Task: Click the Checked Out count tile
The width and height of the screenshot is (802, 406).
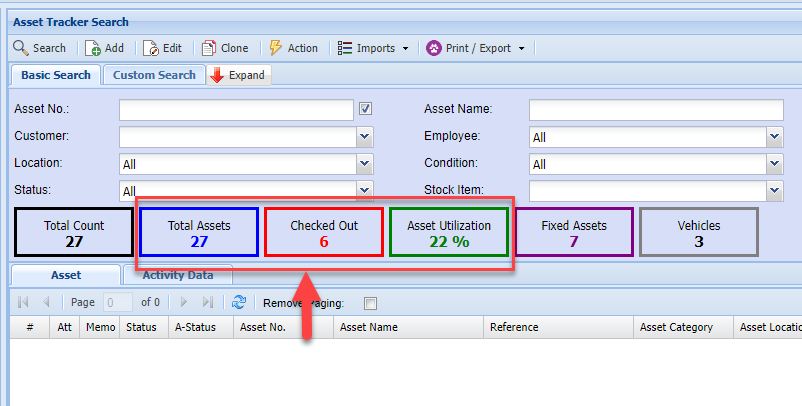Action: 324,233
